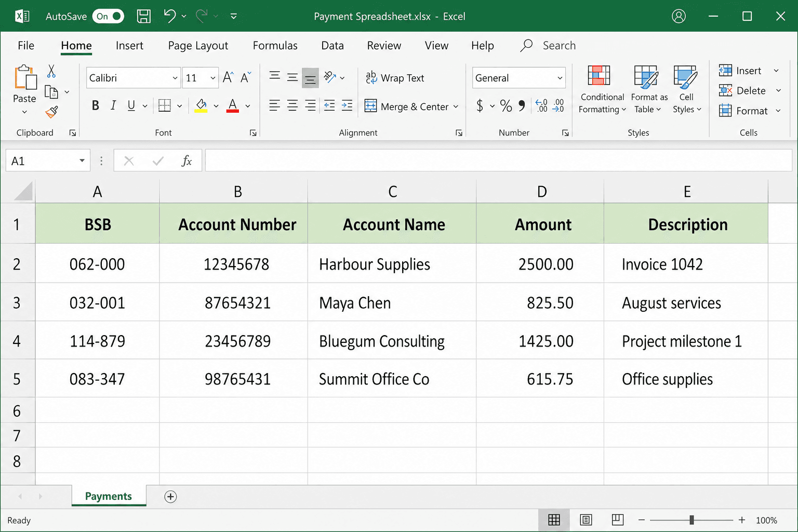
Task: Apply Percent Style format
Action: [506, 106]
